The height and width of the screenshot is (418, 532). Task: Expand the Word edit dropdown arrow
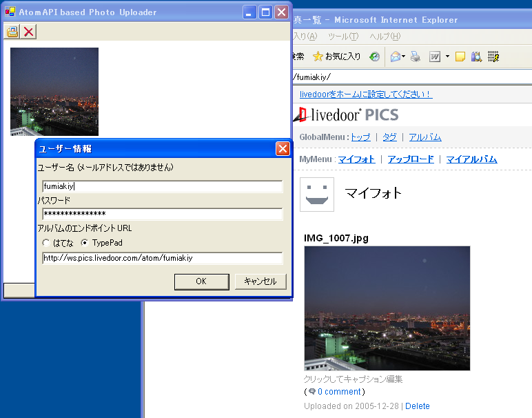click(447, 57)
